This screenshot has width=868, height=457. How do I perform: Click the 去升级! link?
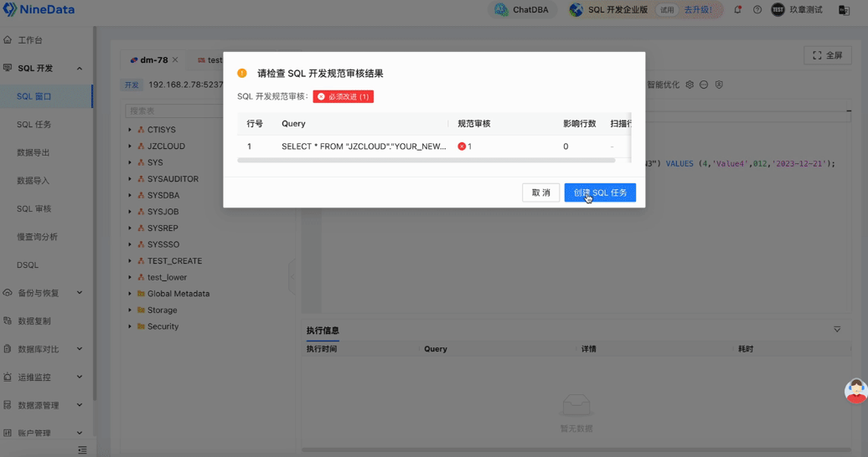pyautogui.click(x=698, y=10)
